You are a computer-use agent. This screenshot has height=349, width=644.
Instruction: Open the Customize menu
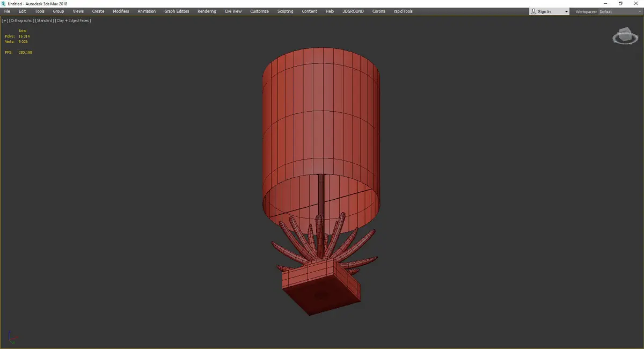259,11
